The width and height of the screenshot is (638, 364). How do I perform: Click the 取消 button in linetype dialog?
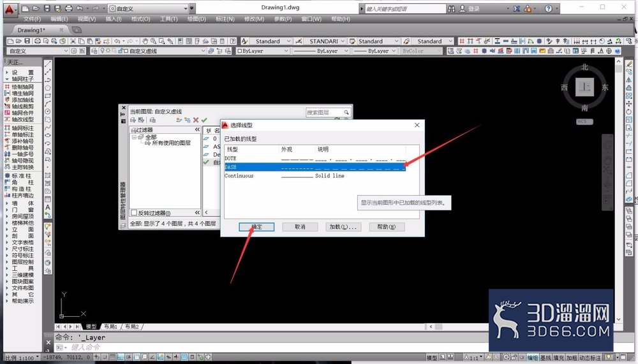coord(300,226)
